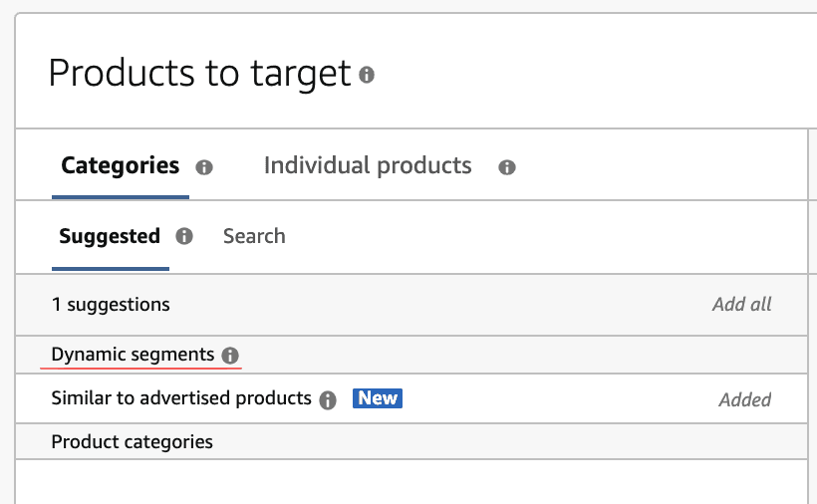Select the Product categories section label
817x504 pixels.
tap(132, 441)
